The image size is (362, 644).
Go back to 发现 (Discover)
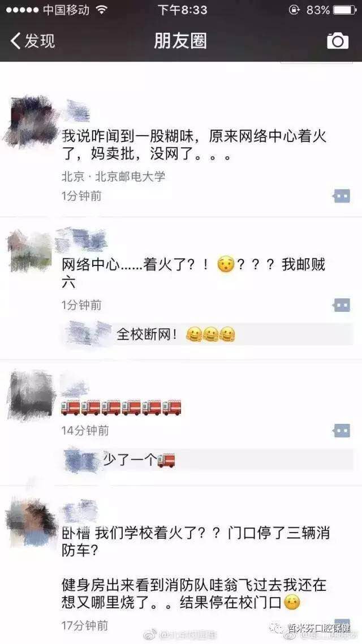[33, 41]
